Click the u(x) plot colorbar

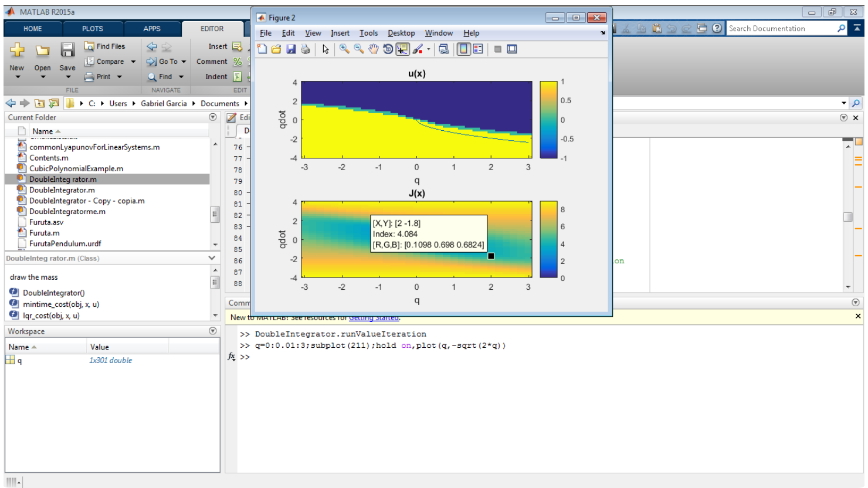(548, 120)
